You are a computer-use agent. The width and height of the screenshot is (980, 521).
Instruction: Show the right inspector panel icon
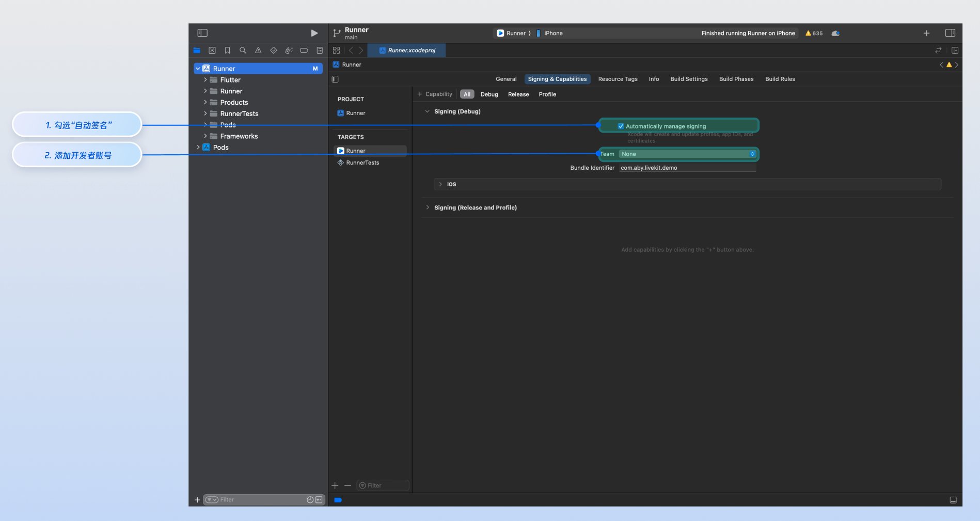[x=950, y=33]
